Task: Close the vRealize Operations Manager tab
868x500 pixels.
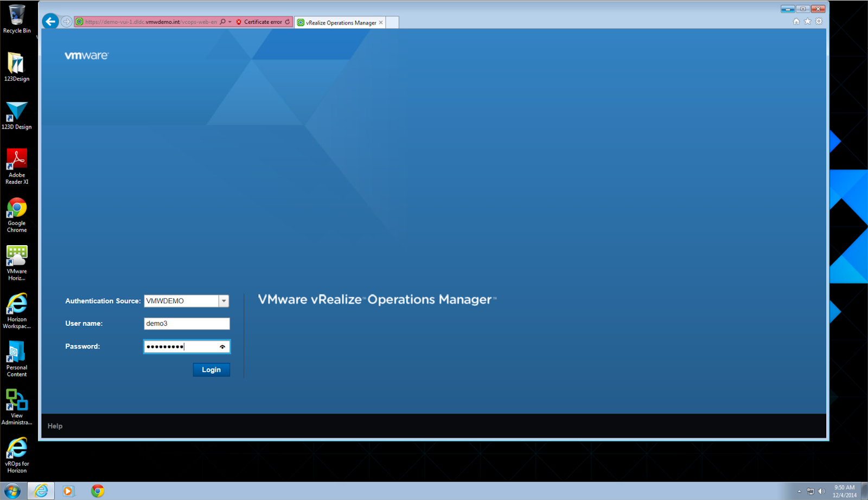Action: (381, 23)
